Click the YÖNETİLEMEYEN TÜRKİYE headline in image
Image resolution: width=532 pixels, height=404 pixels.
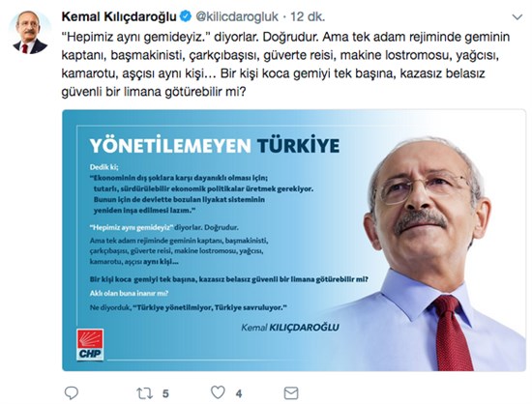215,145
